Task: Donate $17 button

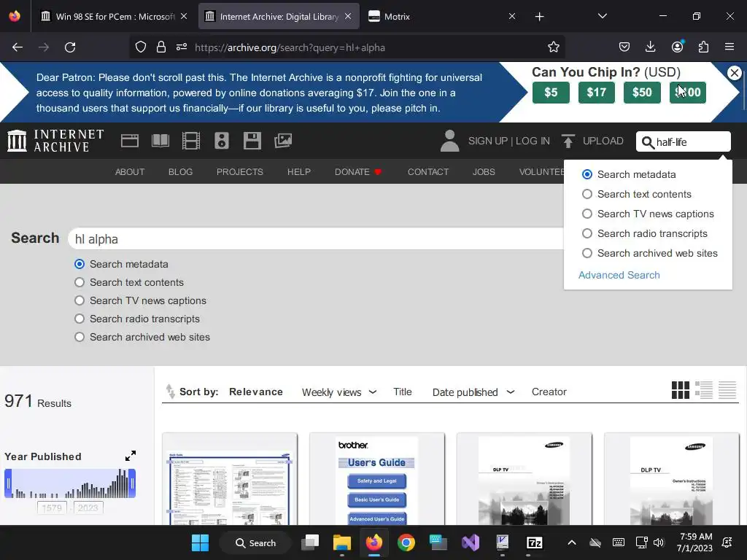Action: 597,93
